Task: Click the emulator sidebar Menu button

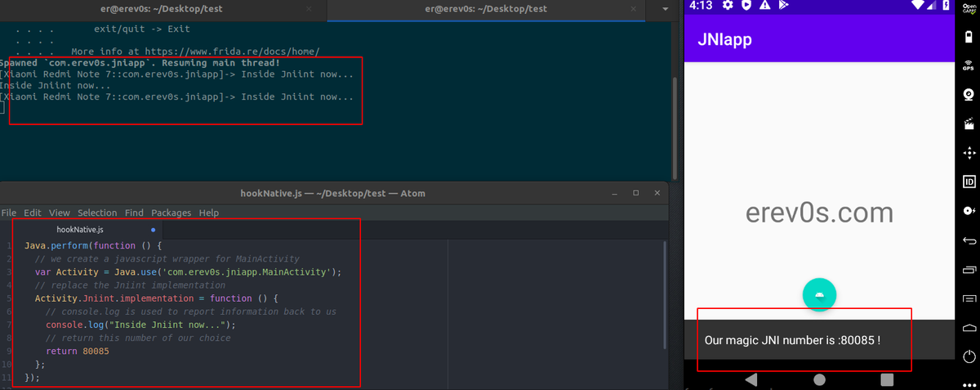Action: pos(969,298)
